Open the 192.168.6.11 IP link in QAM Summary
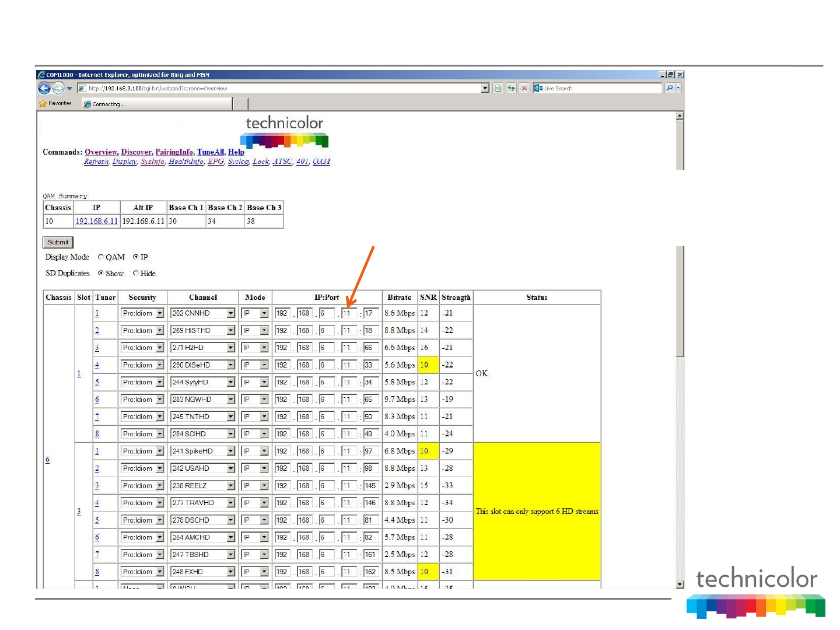840x630 pixels. (96, 221)
